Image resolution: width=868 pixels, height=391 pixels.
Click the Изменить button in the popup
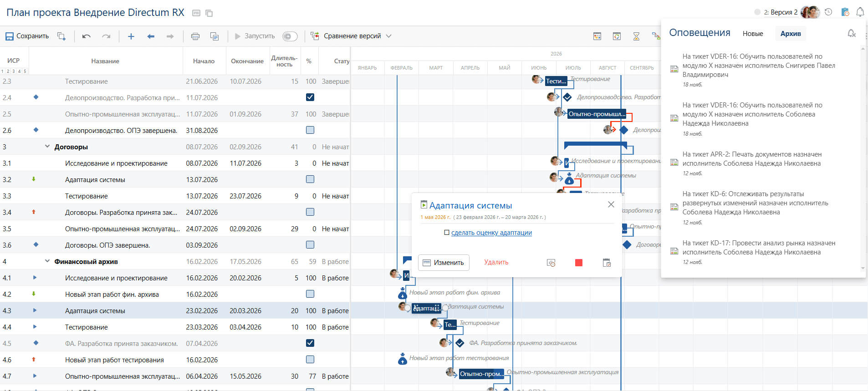pyautogui.click(x=444, y=263)
